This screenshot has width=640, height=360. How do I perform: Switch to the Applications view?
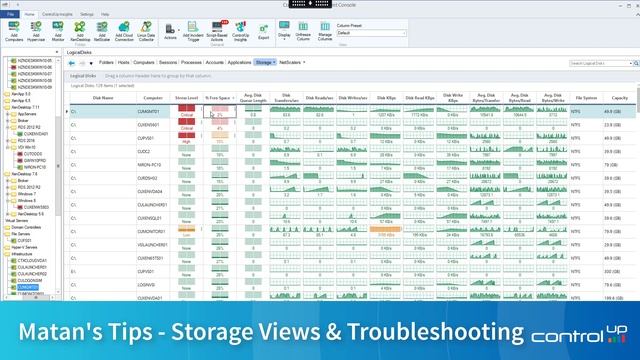pos(239,62)
